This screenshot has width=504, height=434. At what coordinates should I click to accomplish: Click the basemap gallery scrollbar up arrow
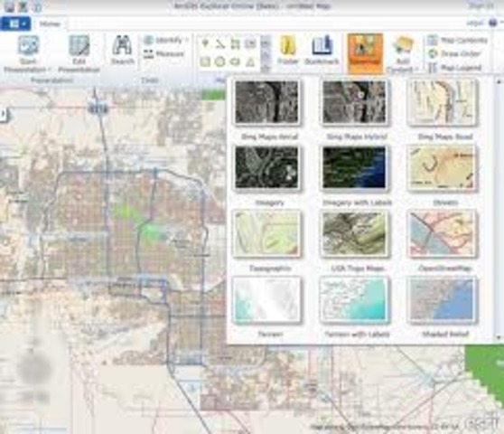[x=499, y=81]
